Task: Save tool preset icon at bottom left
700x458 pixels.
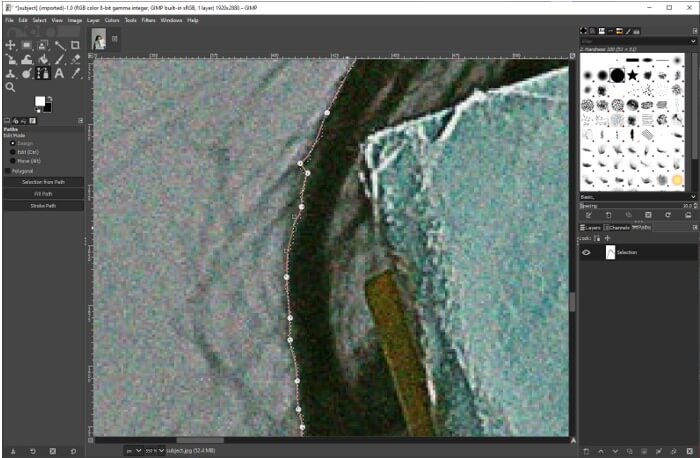Action: pyautogui.click(x=13, y=451)
